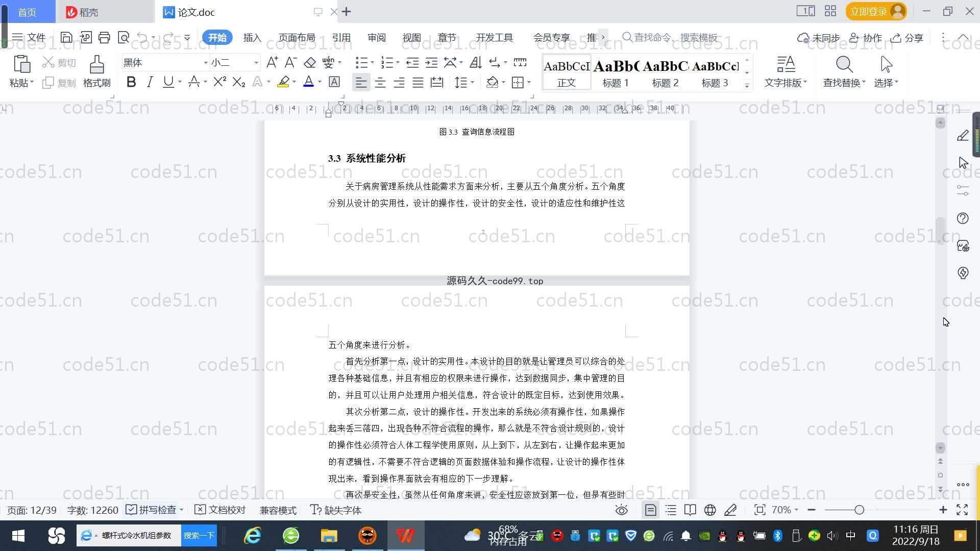Decrease paragraph indent
Screen dimensions: 980x551
pos(412,62)
